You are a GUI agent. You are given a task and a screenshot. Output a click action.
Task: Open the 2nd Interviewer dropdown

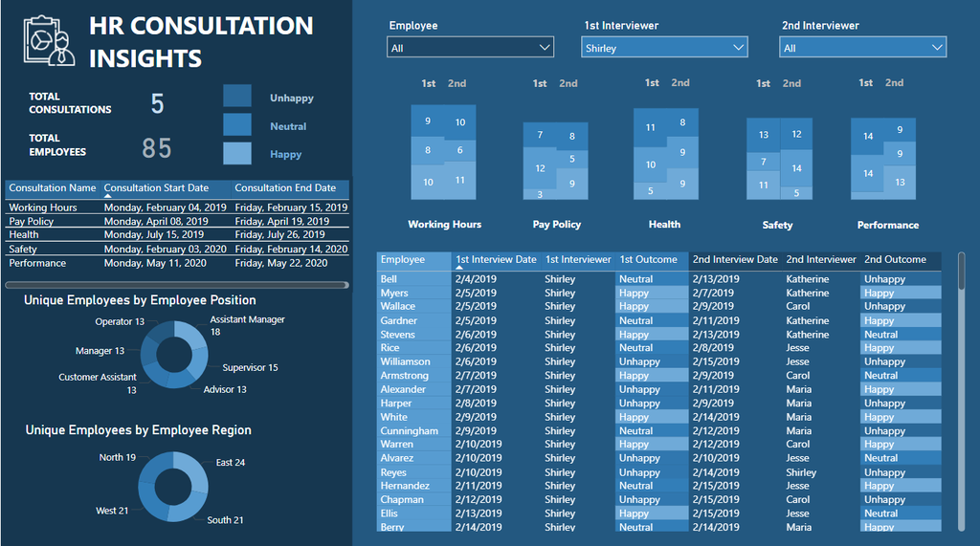(863, 47)
